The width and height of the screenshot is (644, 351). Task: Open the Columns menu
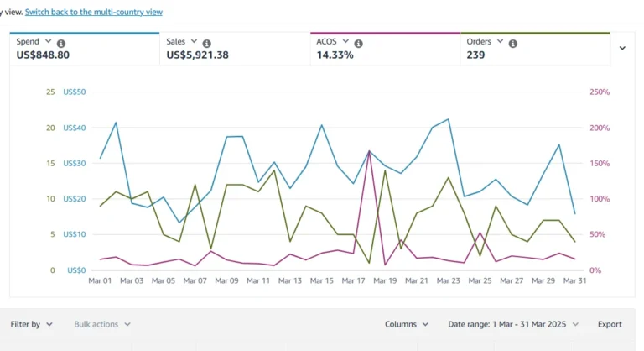[407, 324]
